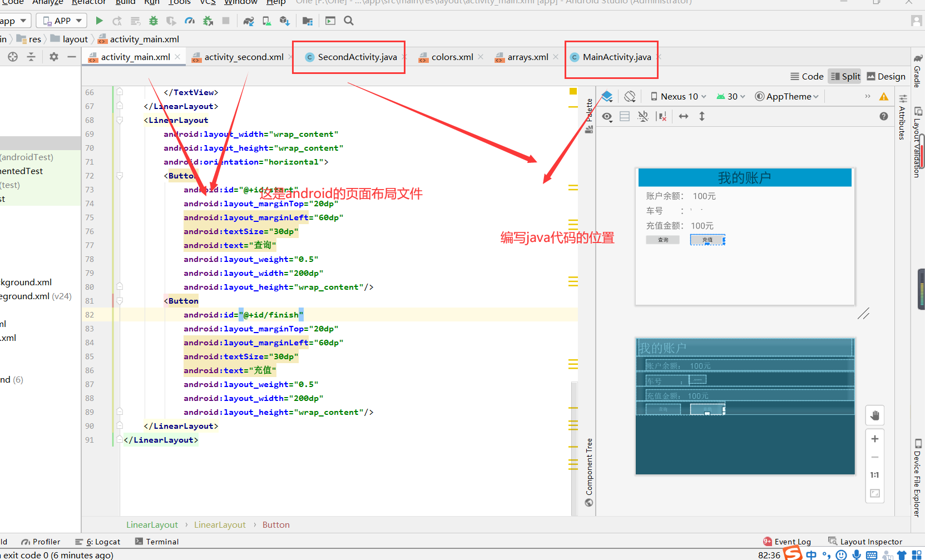Open the SDK Manager cube icon
Image resolution: width=925 pixels, height=560 pixels.
click(285, 21)
